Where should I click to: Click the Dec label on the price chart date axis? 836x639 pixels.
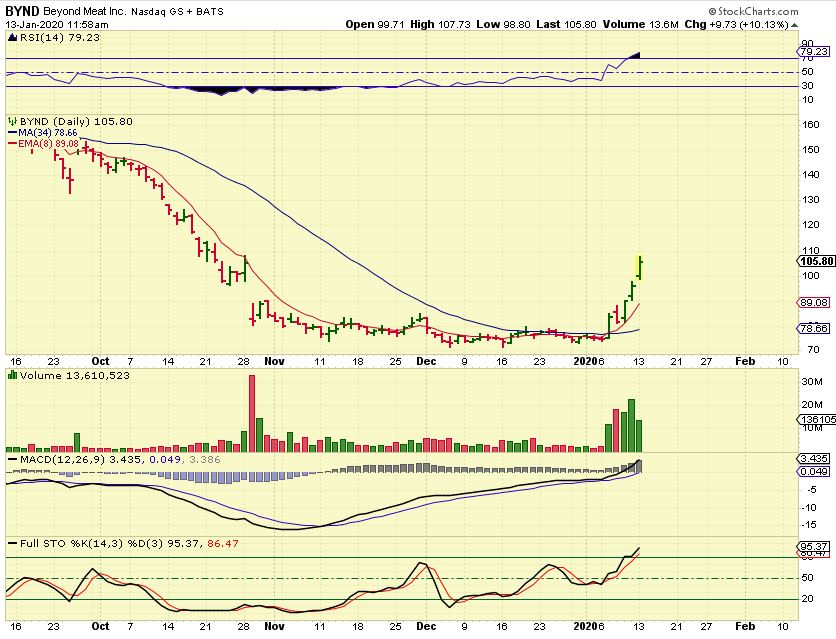pyautogui.click(x=426, y=361)
